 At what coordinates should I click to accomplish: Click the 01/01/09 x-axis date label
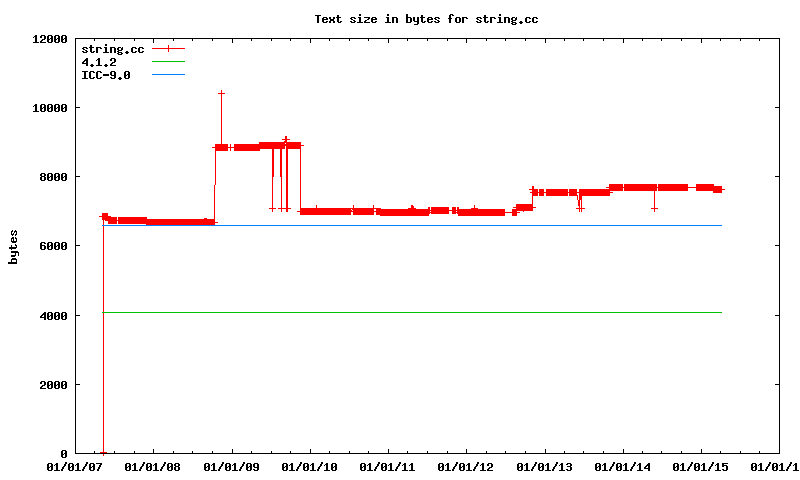[x=231, y=466]
